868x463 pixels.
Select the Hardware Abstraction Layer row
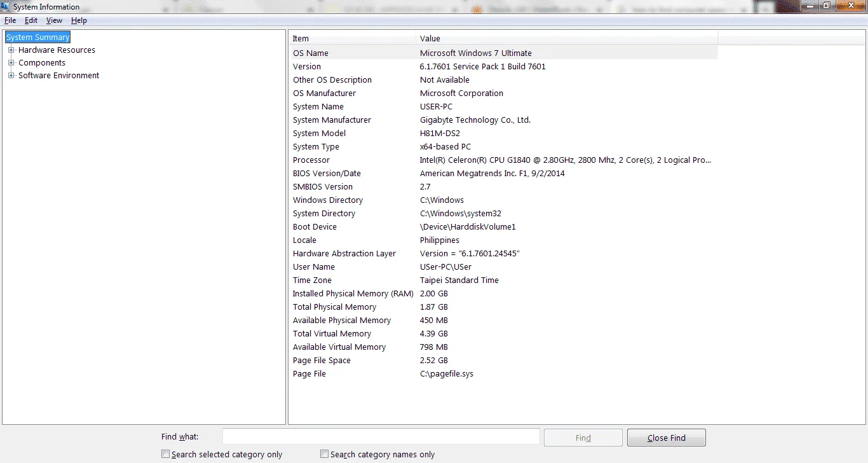pyautogui.click(x=504, y=254)
